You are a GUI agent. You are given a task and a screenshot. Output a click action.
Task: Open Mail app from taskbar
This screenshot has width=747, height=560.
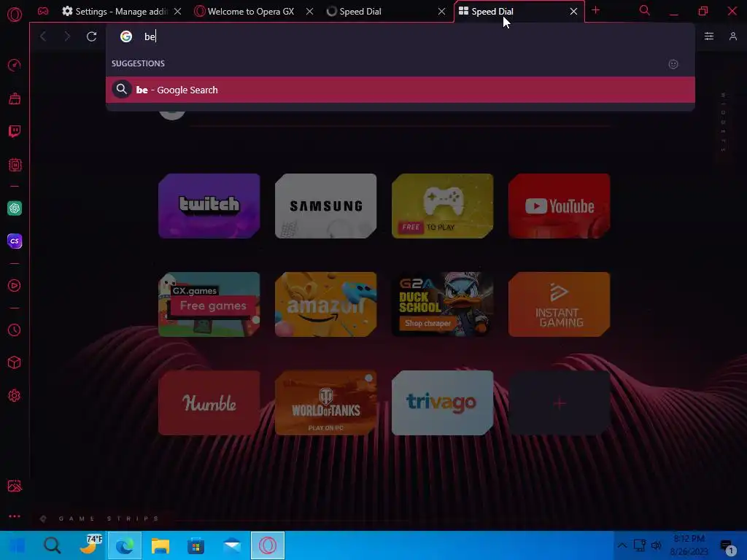point(232,545)
